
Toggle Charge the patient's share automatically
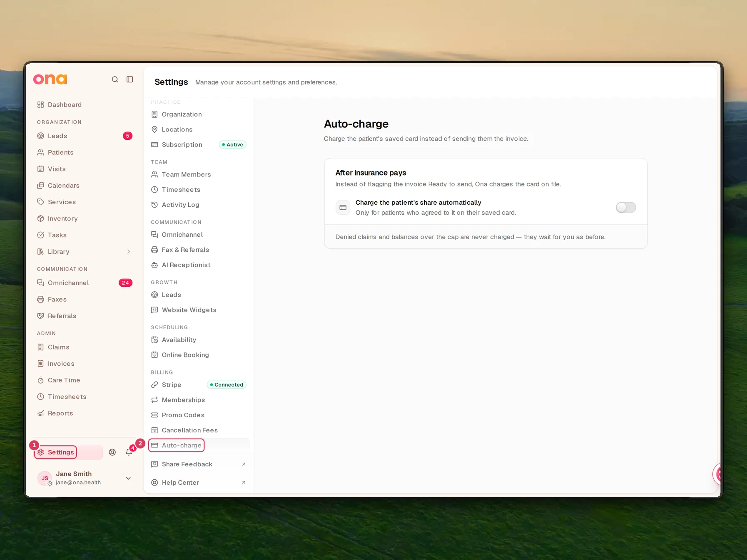pyautogui.click(x=626, y=208)
